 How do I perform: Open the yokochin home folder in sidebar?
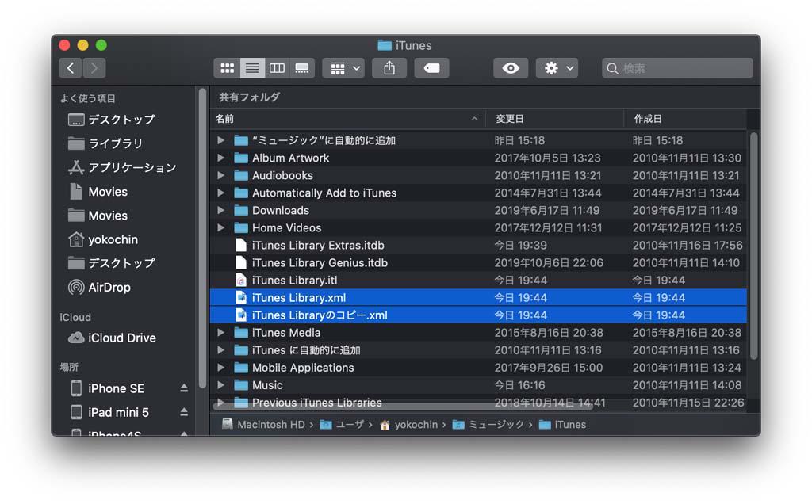tap(103, 239)
